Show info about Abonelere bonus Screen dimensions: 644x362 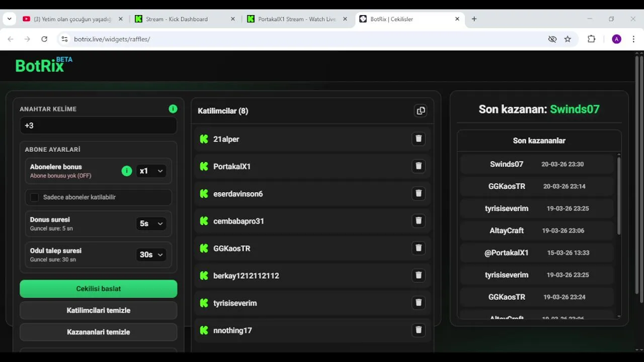click(127, 171)
